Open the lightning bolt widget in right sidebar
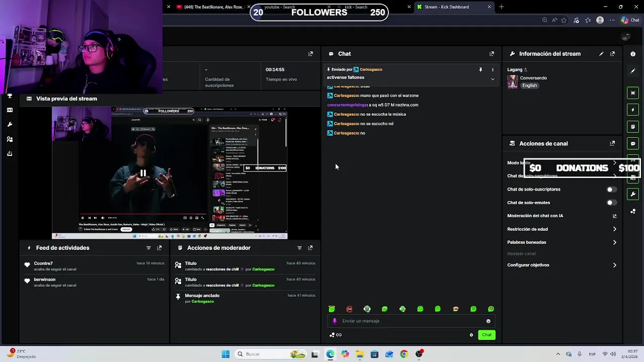 pyautogui.click(x=633, y=110)
